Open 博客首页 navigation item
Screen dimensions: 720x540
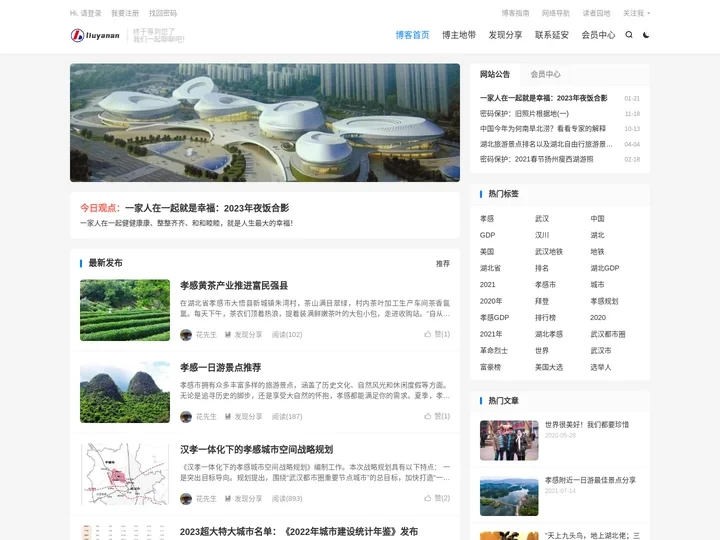[x=412, y=35]
